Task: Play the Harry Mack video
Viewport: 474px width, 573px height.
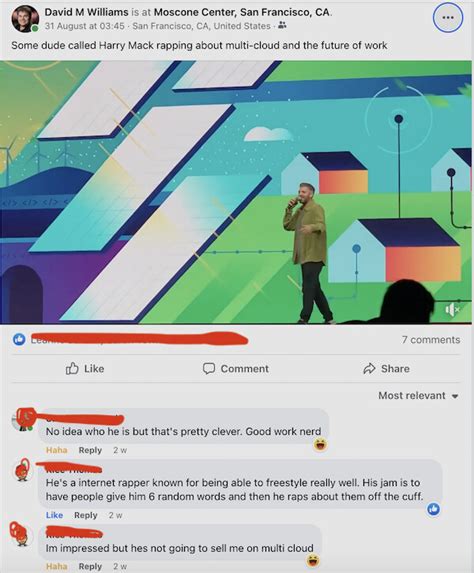Action: point(236,192)
